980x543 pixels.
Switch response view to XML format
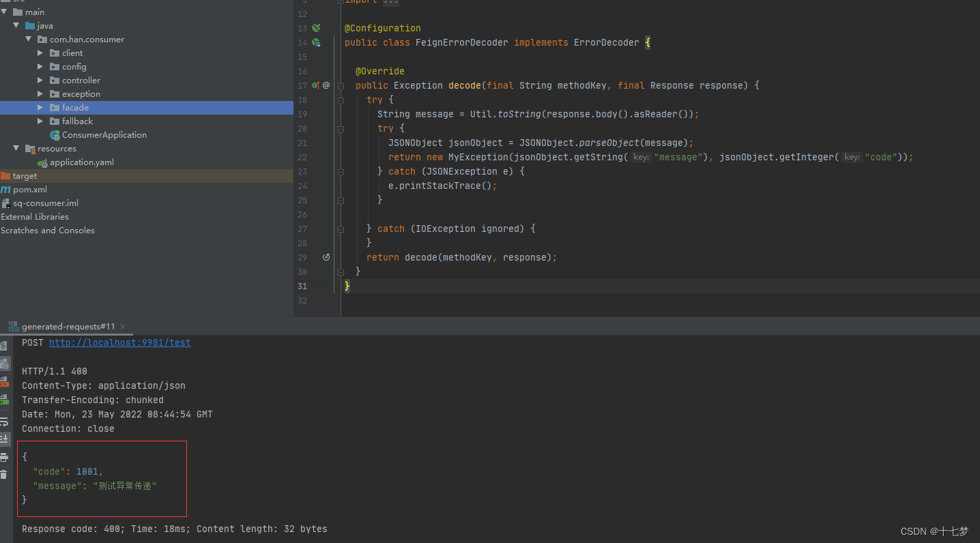click(4, 381)
